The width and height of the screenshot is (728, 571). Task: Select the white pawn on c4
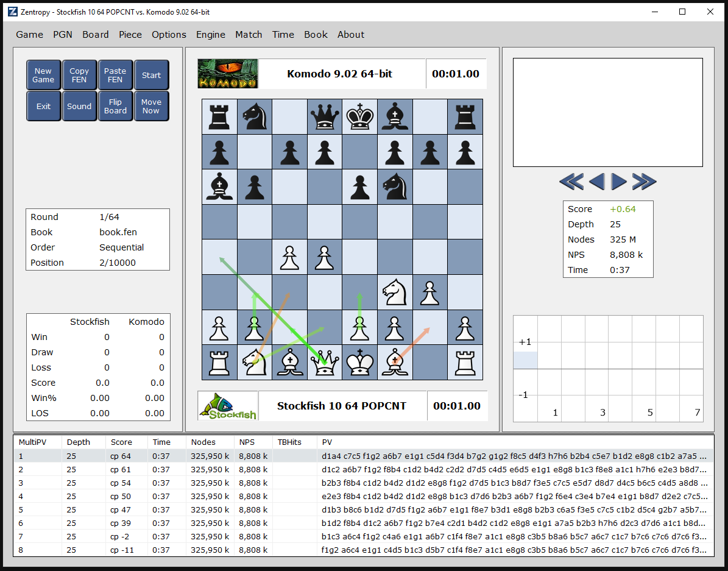[x=290, y=257]
